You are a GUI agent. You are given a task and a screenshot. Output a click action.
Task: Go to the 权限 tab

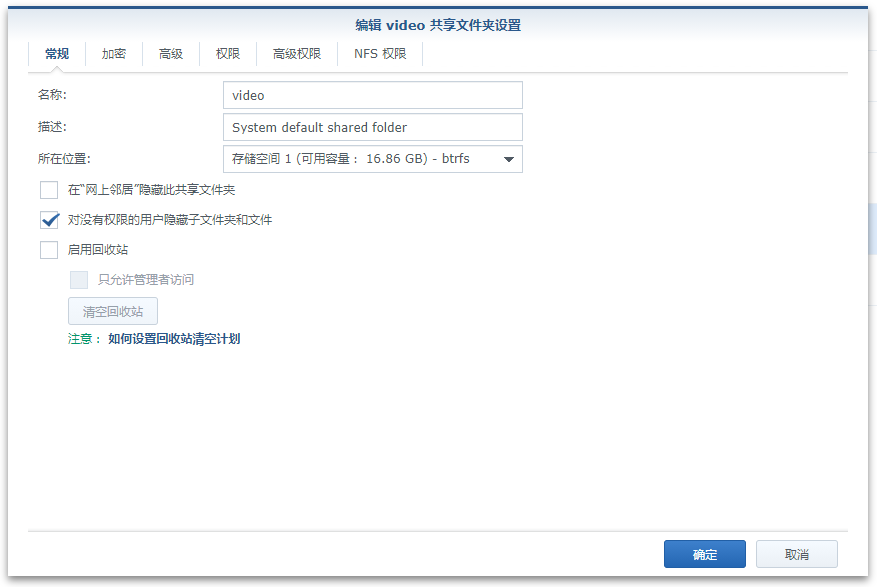tap(228, 54)
